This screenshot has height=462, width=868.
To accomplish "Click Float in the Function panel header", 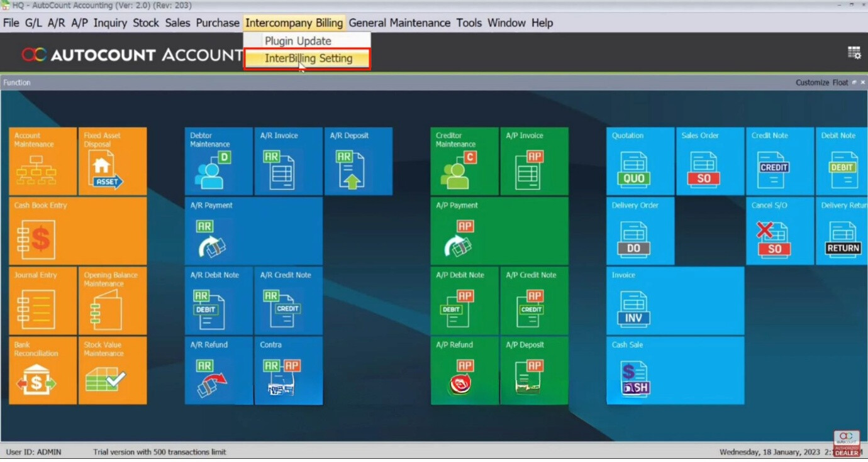I will (840, 82).
